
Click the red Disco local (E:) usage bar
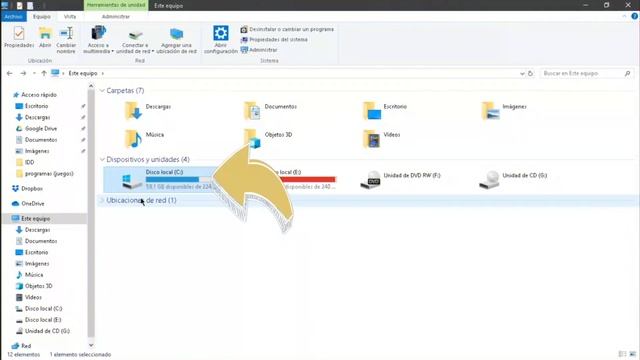click(x=308, y=180)
